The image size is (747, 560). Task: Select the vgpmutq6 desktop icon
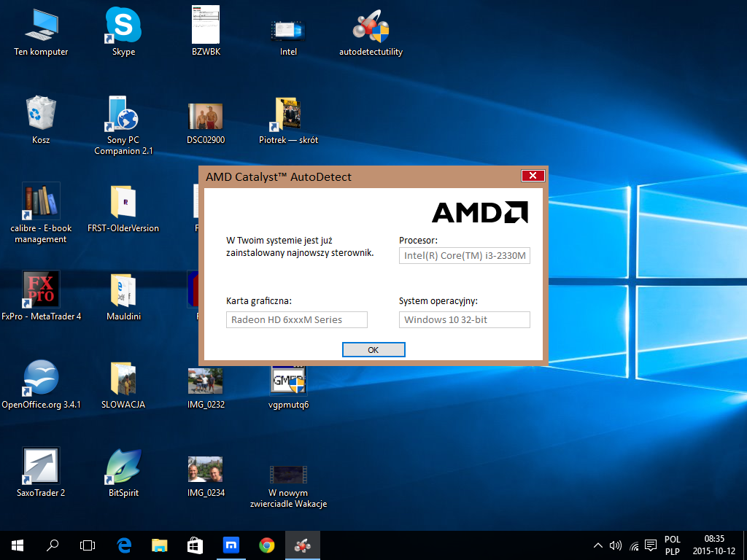pyautogui.click(x=288, y=388)
